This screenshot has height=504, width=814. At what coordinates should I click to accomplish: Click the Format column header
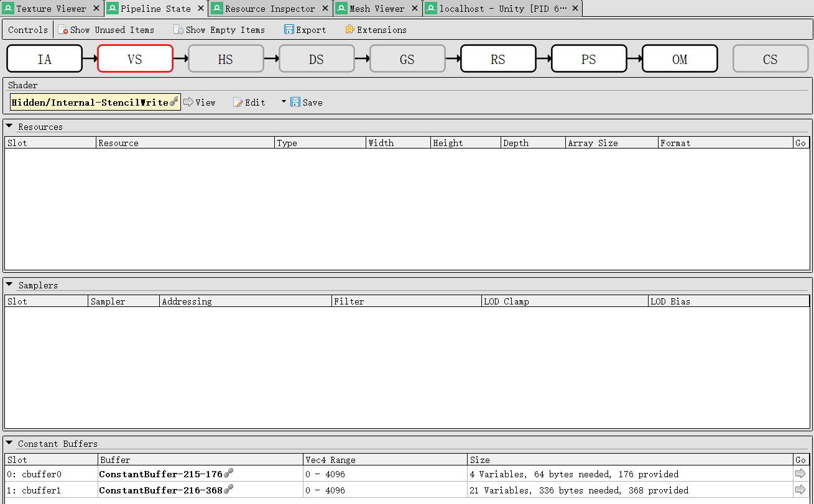pos(726,143)
